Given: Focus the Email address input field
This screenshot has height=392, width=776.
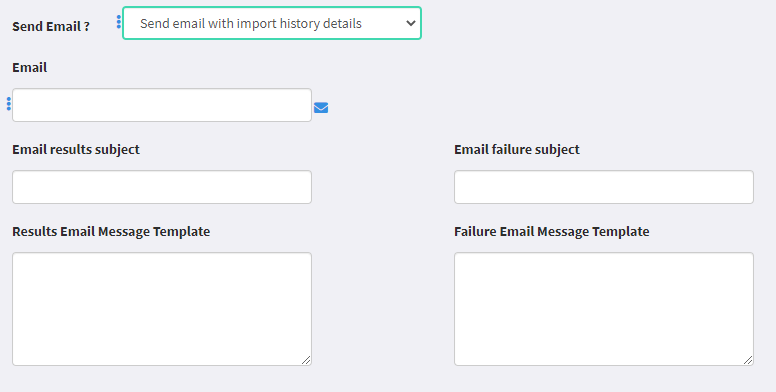Looking at the screenshot, I should pyautogui.click(x=162, y=105).
